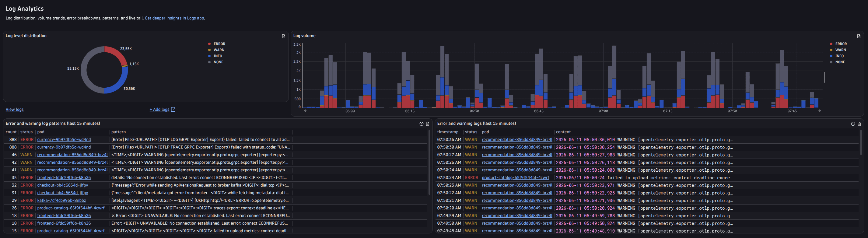Click the left arrow on Log volume chart
Image resolution: width=868 pixels, height=238 pixels.
click(x=305, y=110)
